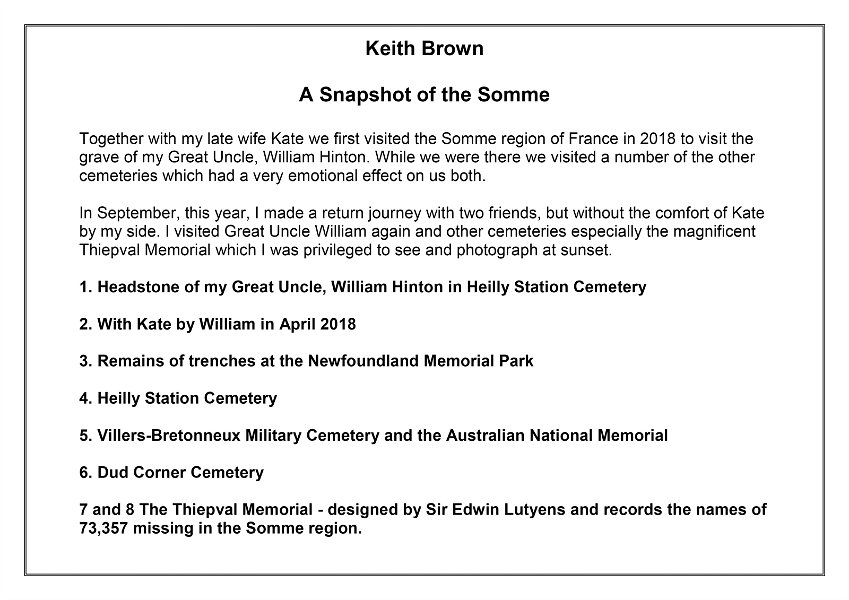
Task: Select the 'A Snapshot of the Somme' heading
Action: [424, 95]
